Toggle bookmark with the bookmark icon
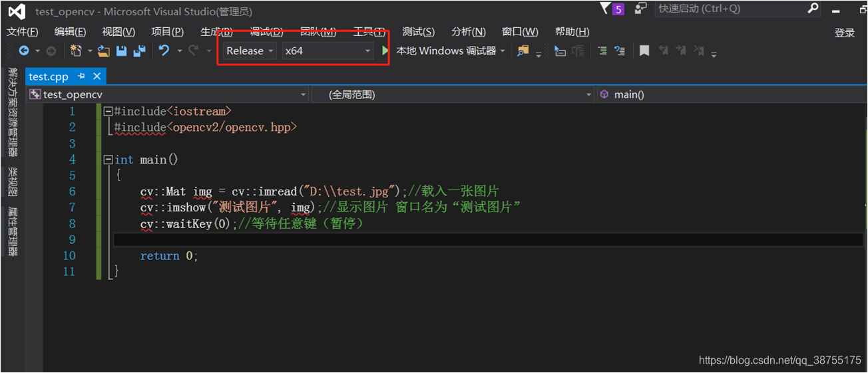This screenshot has width=868, height=373. coord(644,51)
